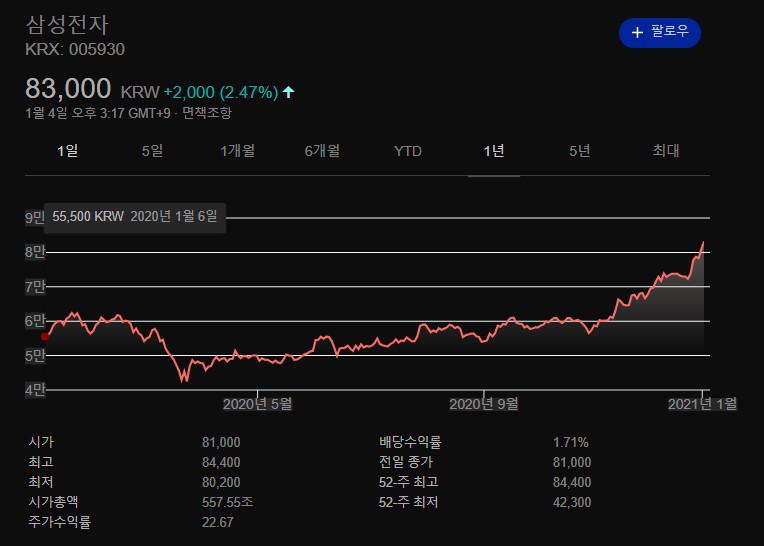This screenshot has width=764, height=546.
Task: Open the YTD chart tab
Action: coord(408,151)
